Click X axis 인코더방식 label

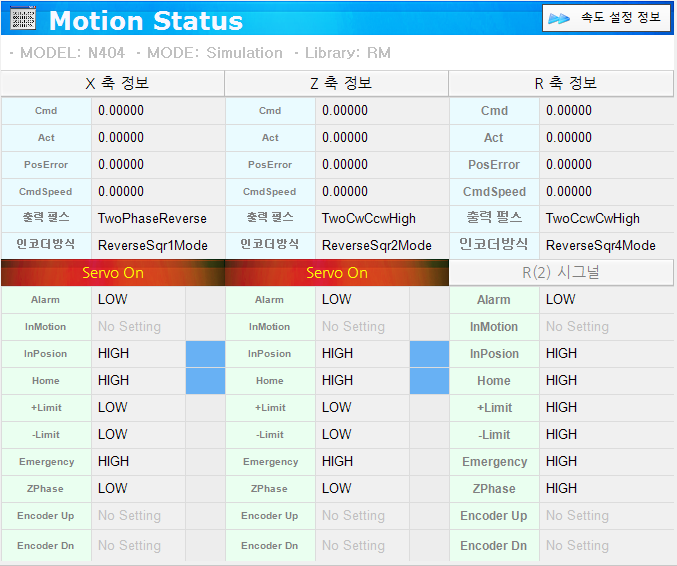(x=46, y=244)
